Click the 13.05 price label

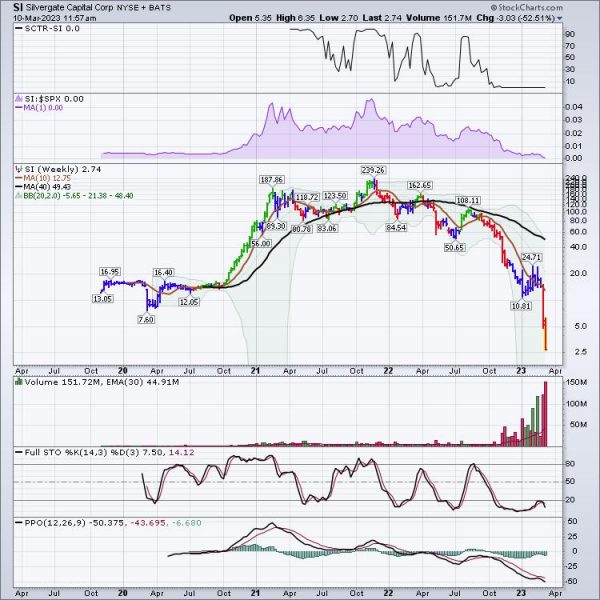point(103,299)
